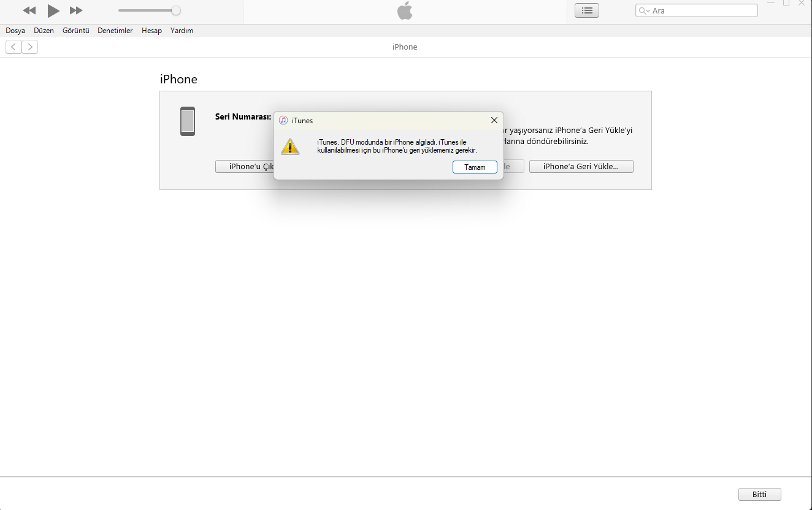Click the DFU mode message text in dialog
The width and height of the screenshot is (812, 510).
[x=397, y=146]
